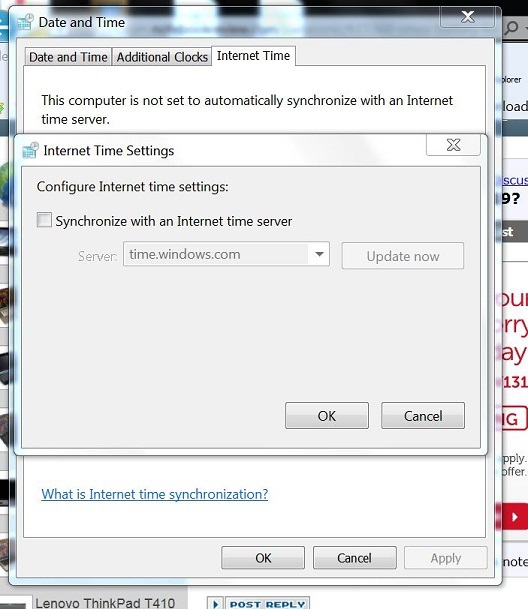Viewport: 528px width, 609px height.
Task: Click the red arrow button in the browser ad
Action: pyautogui.click(x=515, y=517)
